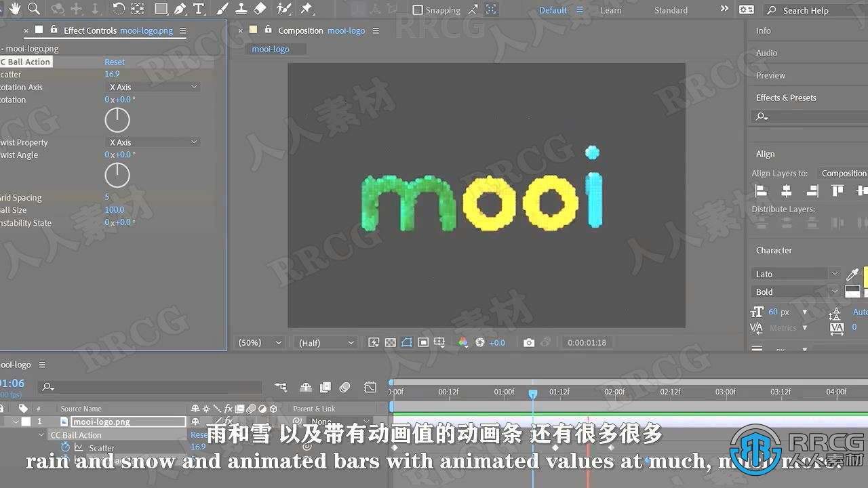Open the Half resolution dropdown

(326, 343)
